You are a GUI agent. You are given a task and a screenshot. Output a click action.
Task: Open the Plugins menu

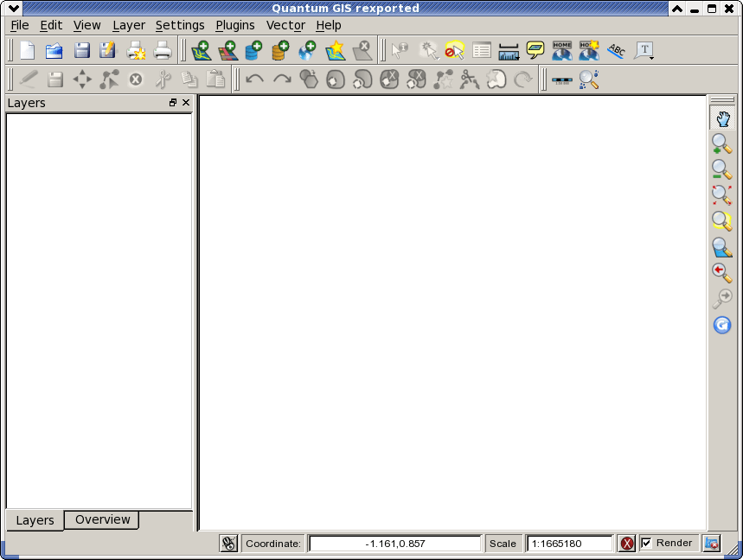(235, 26)
